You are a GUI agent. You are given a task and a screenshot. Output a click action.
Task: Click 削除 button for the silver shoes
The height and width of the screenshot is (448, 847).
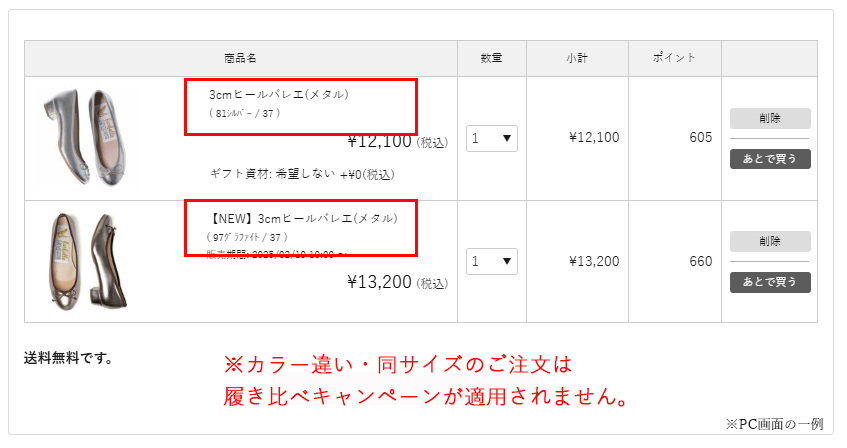(x=770, y=118)
